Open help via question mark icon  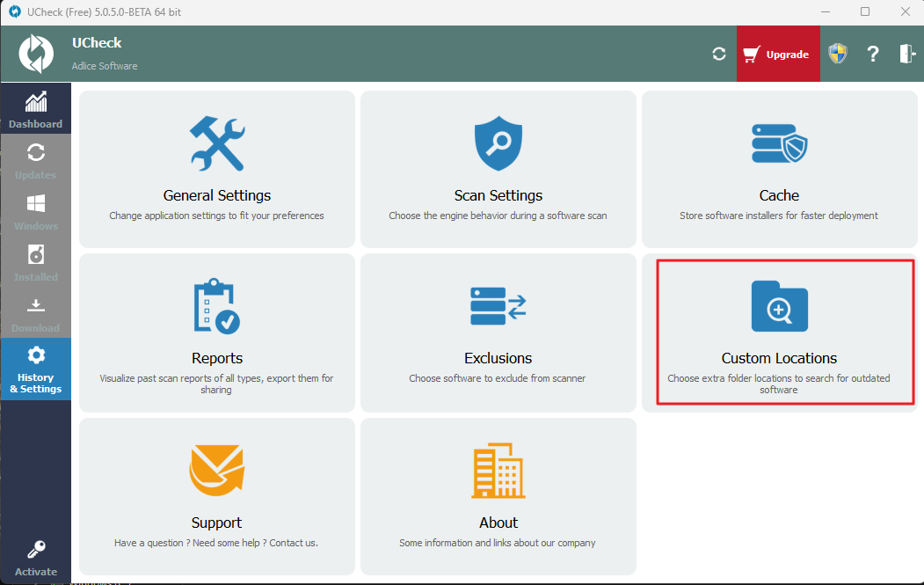(x=873, y=55)
